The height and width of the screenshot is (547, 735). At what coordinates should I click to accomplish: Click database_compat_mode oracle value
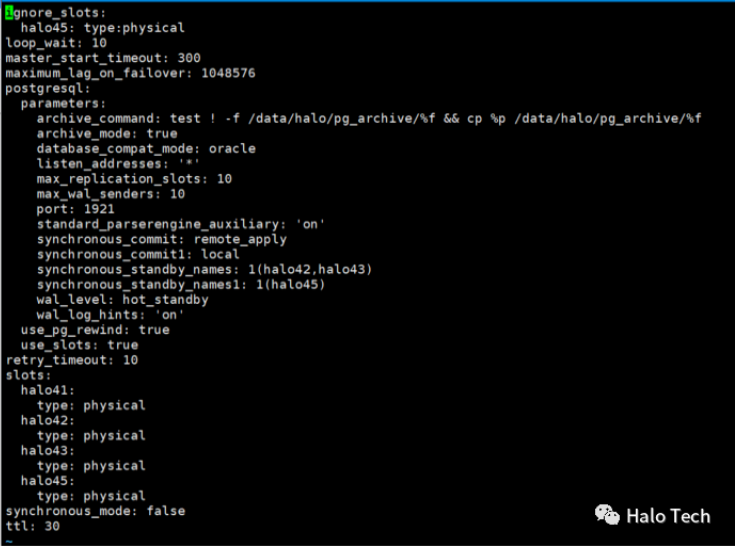click(x=232, y=149)
